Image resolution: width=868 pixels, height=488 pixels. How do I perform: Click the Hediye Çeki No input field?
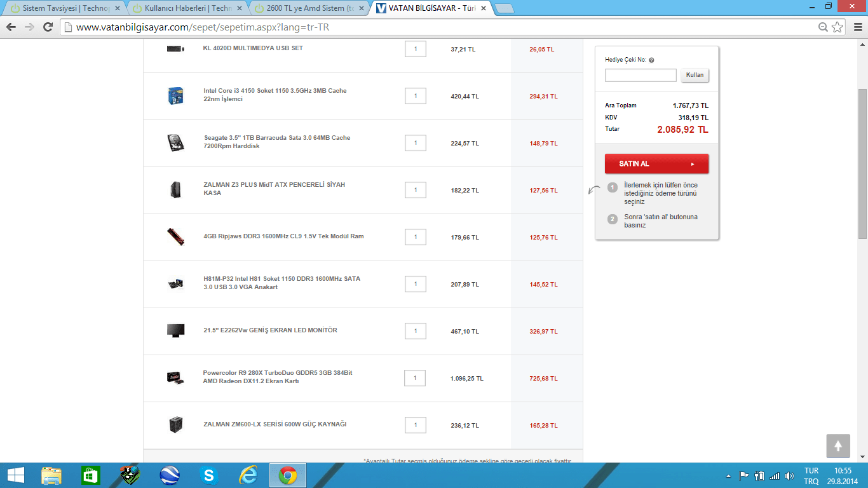tap(641, 75)
